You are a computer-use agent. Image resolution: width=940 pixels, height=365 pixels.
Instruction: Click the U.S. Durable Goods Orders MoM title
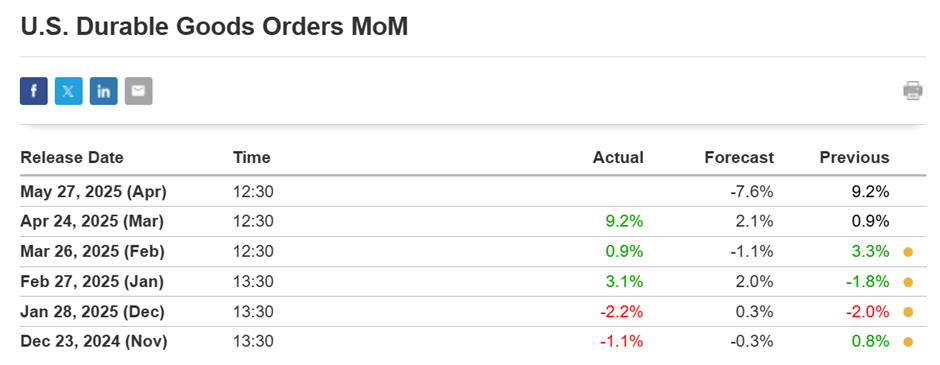[x=214, y=28]
